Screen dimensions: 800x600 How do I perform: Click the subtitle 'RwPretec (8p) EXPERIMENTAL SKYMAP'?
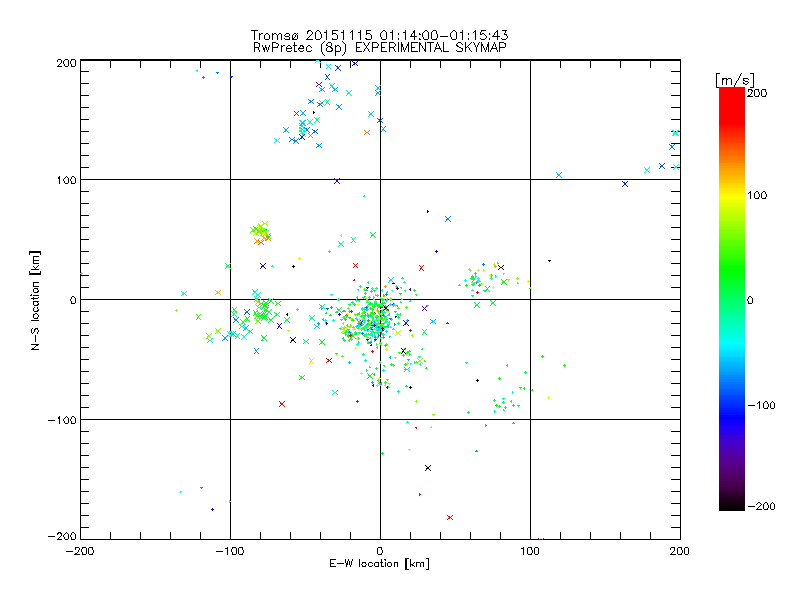[x=380, y=48]
